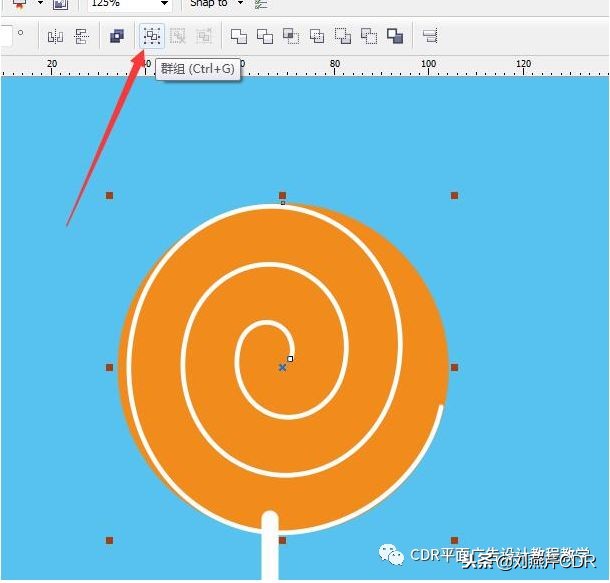610x583 pixels.
Task: Click the top-right selection handle
Action: 454,195
